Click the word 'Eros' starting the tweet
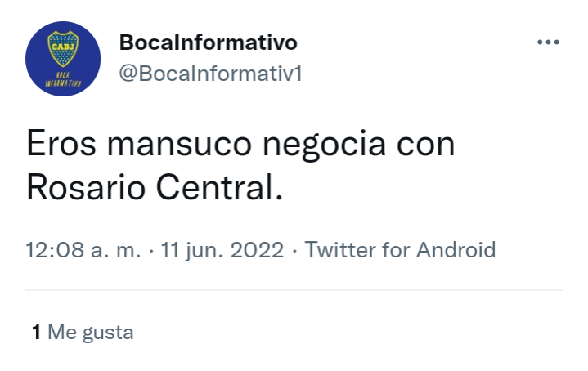Viewport: 588px width, 371px height. pos(61,145)
